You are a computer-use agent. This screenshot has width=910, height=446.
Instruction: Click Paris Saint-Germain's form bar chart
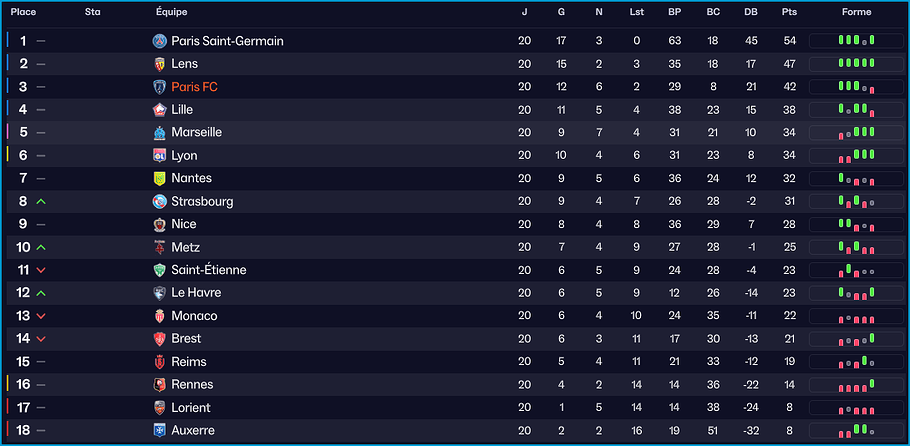(856, 41)
